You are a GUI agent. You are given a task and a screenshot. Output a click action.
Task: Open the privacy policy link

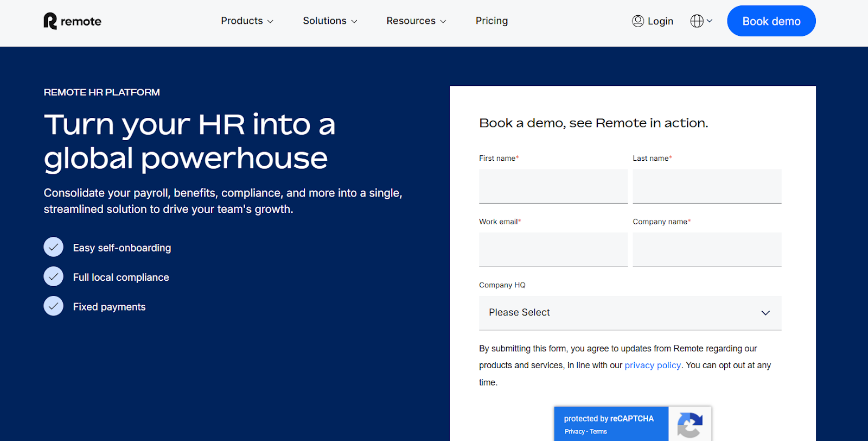tap(653, 366)
